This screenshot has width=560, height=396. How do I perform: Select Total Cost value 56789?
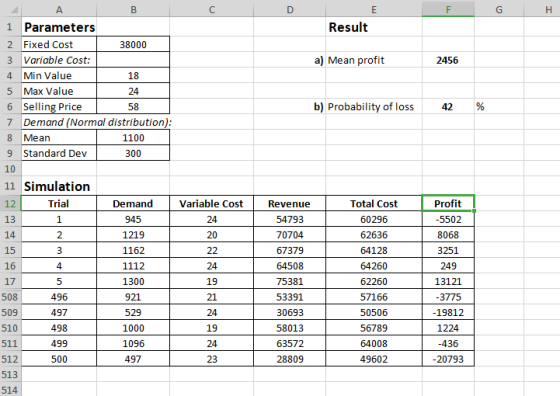374,328
